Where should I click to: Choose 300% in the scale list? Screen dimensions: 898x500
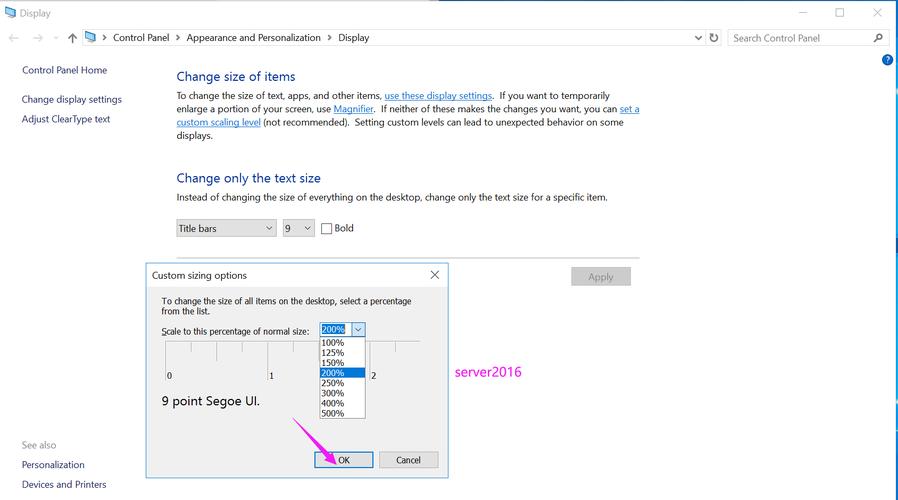[333, 393]
